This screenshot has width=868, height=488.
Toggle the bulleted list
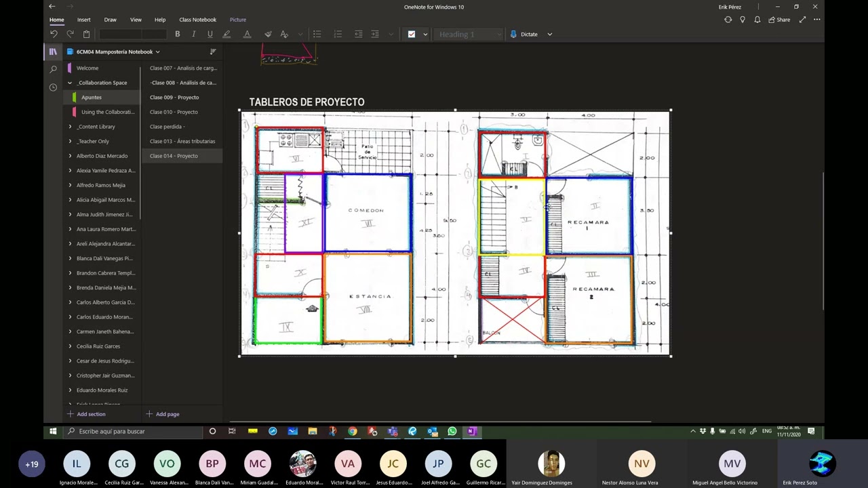pyautogui.click(x=317, y=34)
